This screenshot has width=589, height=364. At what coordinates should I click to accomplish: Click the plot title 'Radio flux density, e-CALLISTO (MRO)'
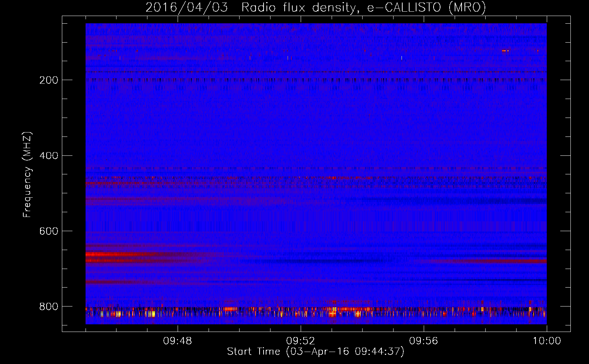pos(364,7)
